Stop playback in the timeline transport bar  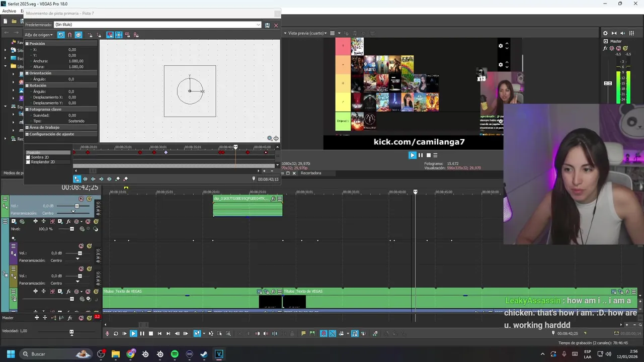pyautogui.click(x=150, y=333)
